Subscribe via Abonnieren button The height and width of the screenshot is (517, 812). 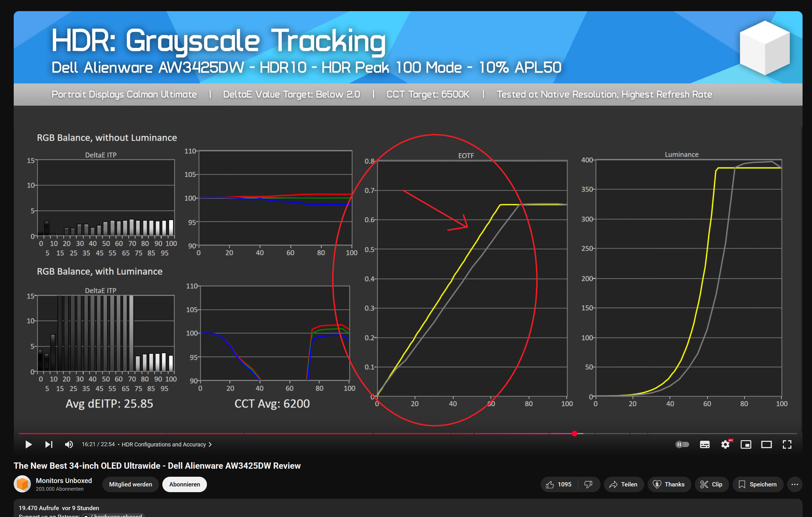[x=184, y=484]
